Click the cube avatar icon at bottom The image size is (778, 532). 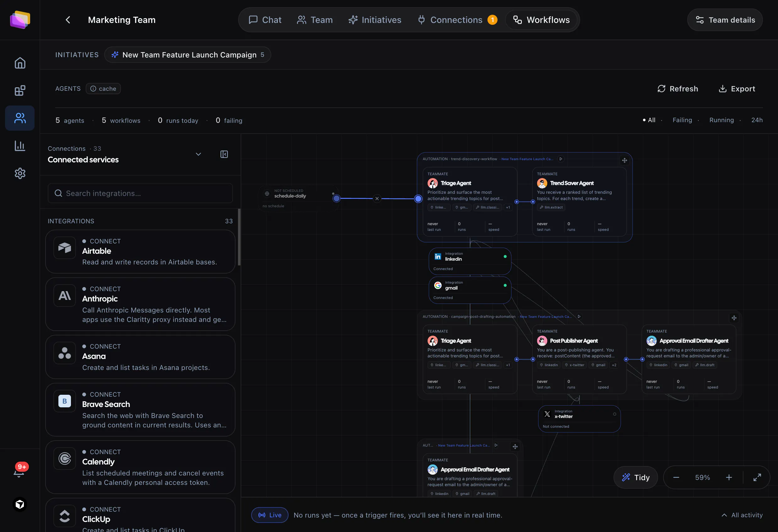click(20, 504)
